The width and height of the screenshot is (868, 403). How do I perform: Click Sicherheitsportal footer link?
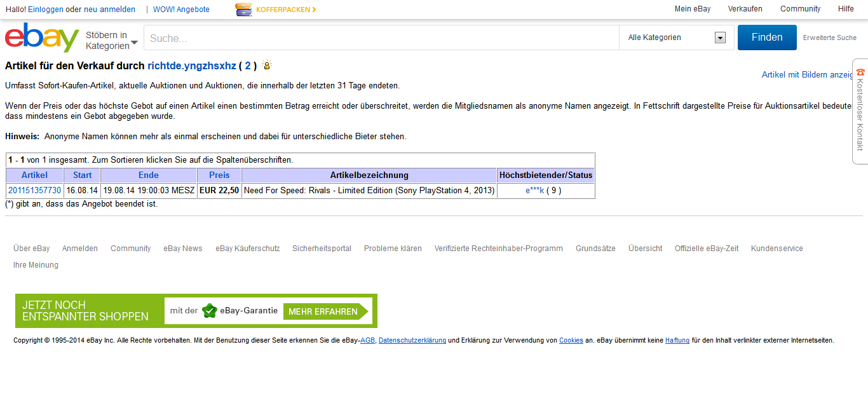point(322,249)
